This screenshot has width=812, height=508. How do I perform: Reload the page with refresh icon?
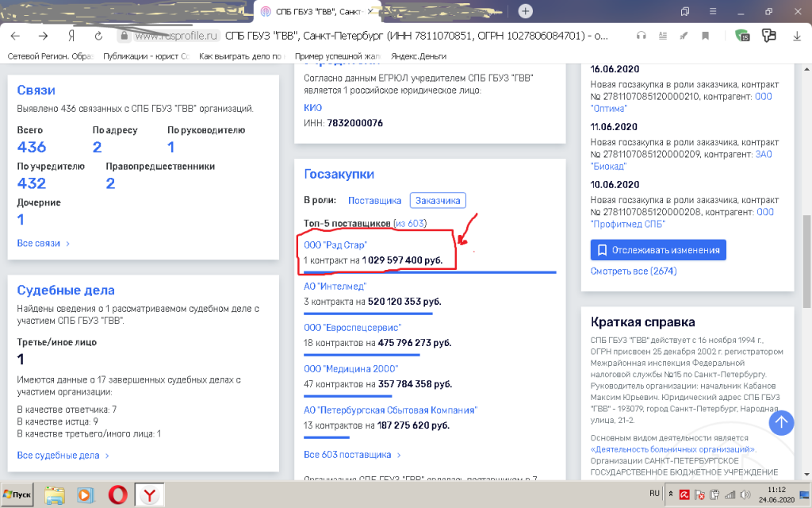click(x=98, y=36)
